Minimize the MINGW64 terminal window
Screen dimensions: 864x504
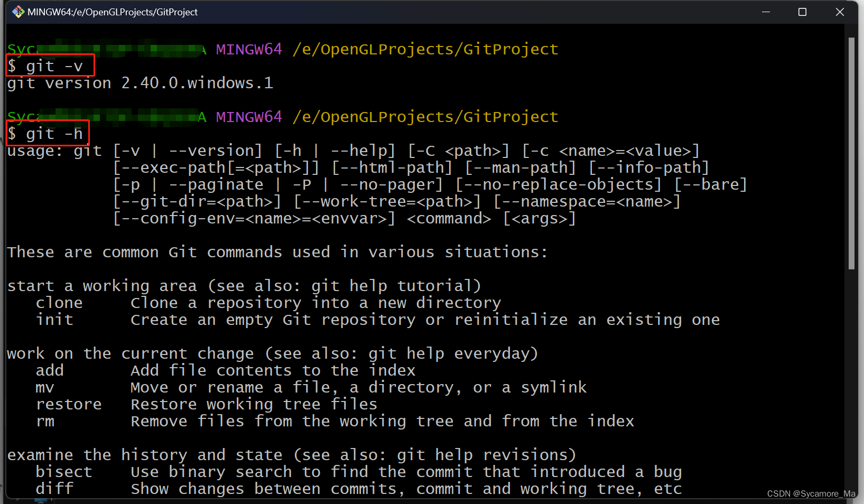(766, 12)
